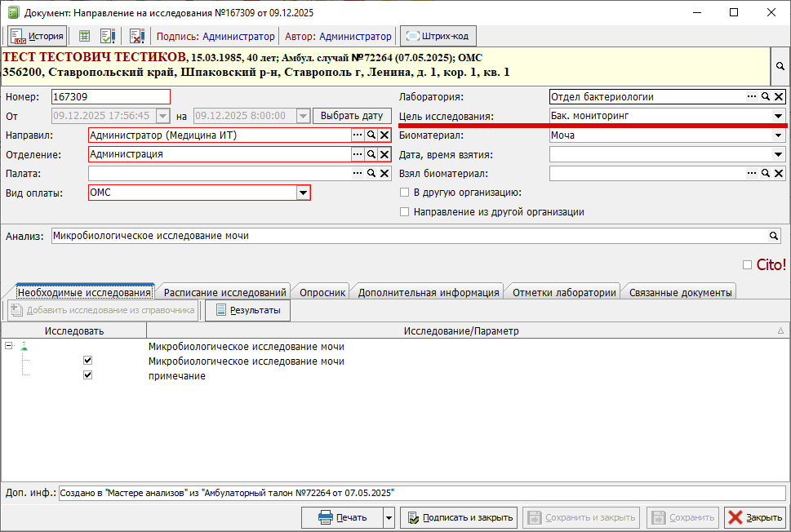The height and width of the screenshot is (532, 791).
Task: Enable the Cito! checkbox
Action: (748, 264)
